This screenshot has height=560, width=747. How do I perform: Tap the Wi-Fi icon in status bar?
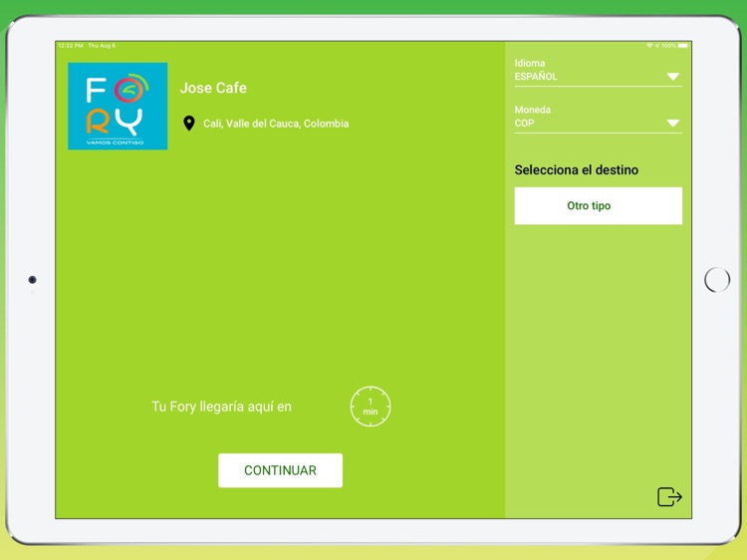(649, 46)
